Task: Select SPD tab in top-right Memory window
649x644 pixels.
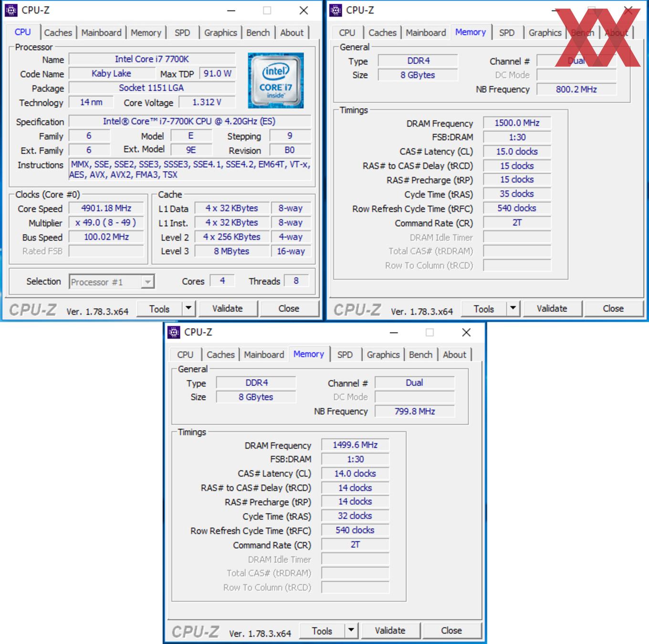Action: 507,32
